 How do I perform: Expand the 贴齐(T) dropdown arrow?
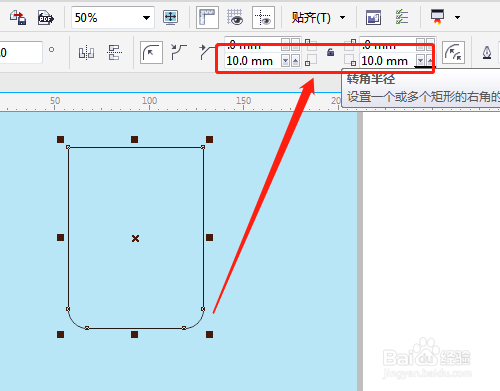342,17
